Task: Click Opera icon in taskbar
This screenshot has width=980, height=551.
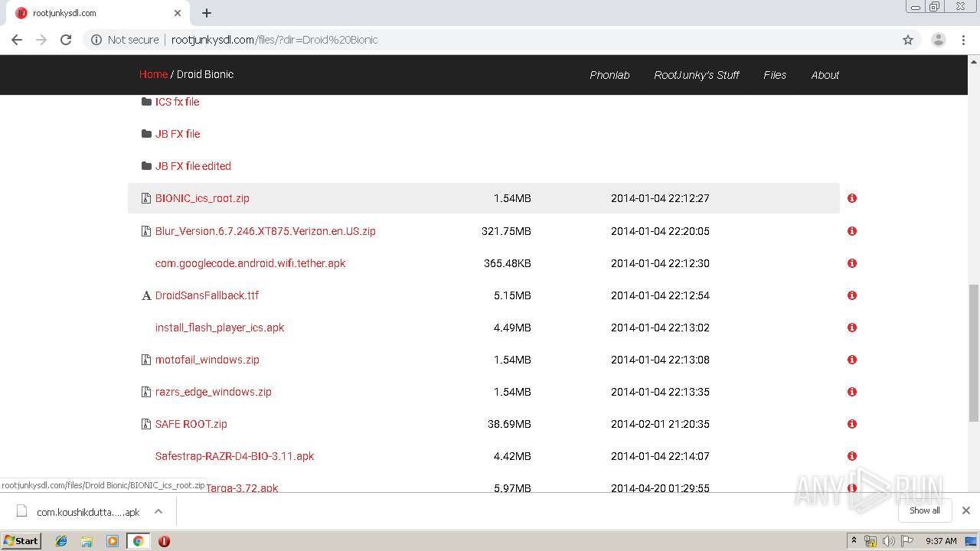Action: coord(164,541)
